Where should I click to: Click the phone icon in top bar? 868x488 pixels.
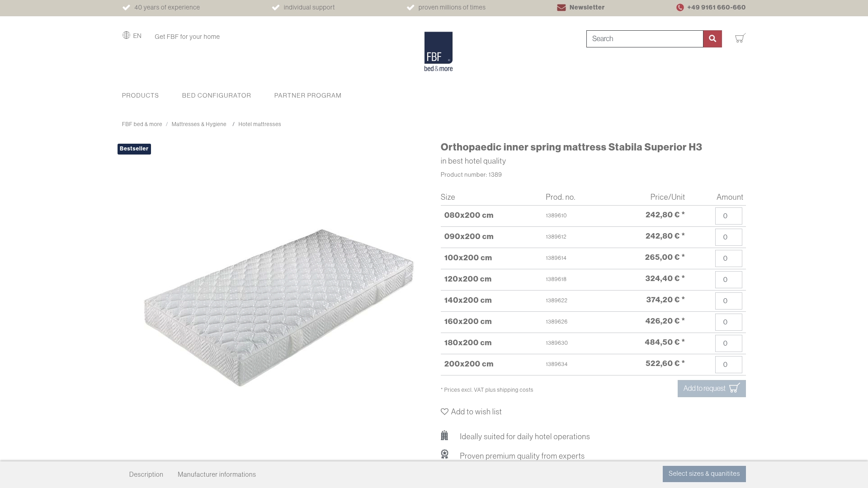680,8
